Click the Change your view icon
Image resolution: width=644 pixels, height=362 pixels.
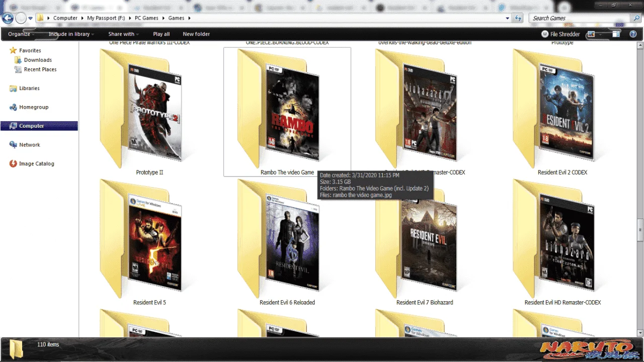[x=591, y=34]
